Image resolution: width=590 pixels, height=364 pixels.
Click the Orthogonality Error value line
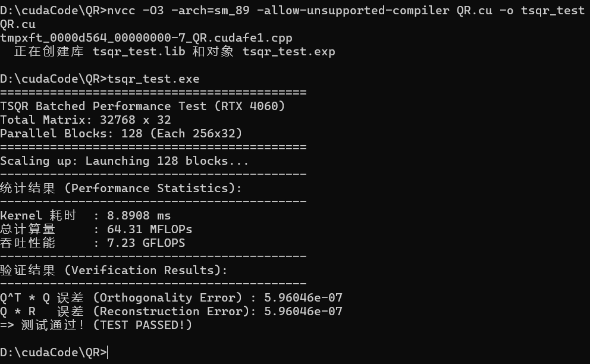[x=171, y=298]
